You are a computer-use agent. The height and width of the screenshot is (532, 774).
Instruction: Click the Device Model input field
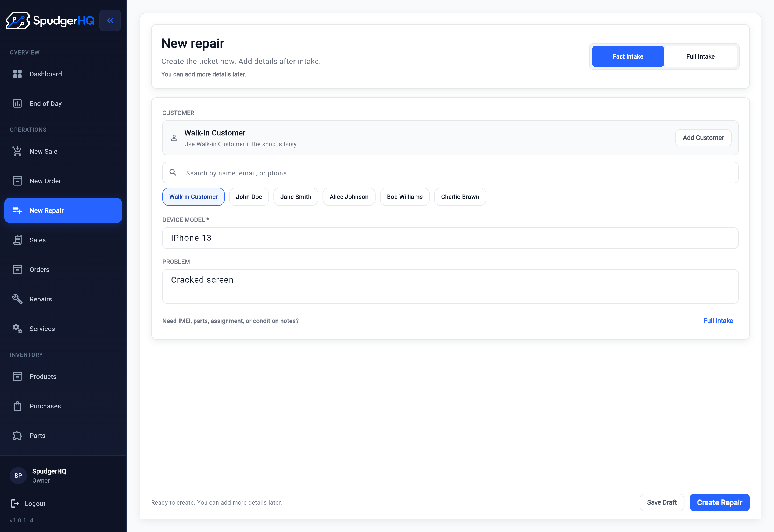450,238
